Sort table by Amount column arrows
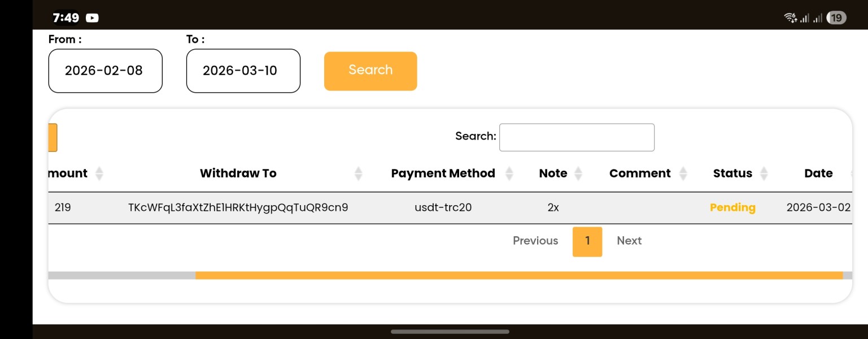The image size is (868, 339). pos(99,173)
